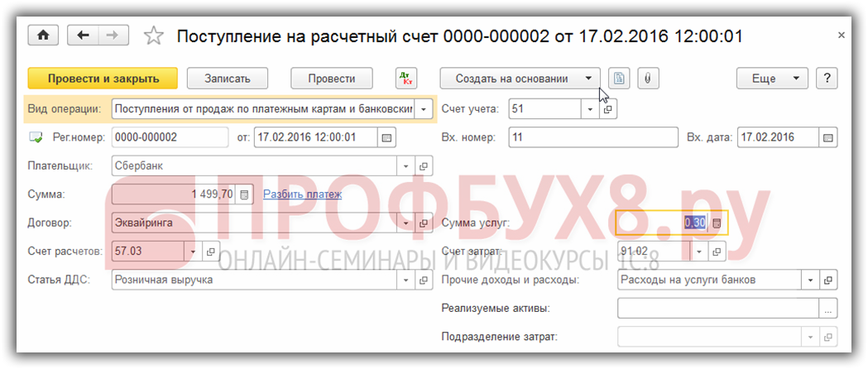Open the Договор Эквайринга item form

pyautogui.click(x=424, y=223)
